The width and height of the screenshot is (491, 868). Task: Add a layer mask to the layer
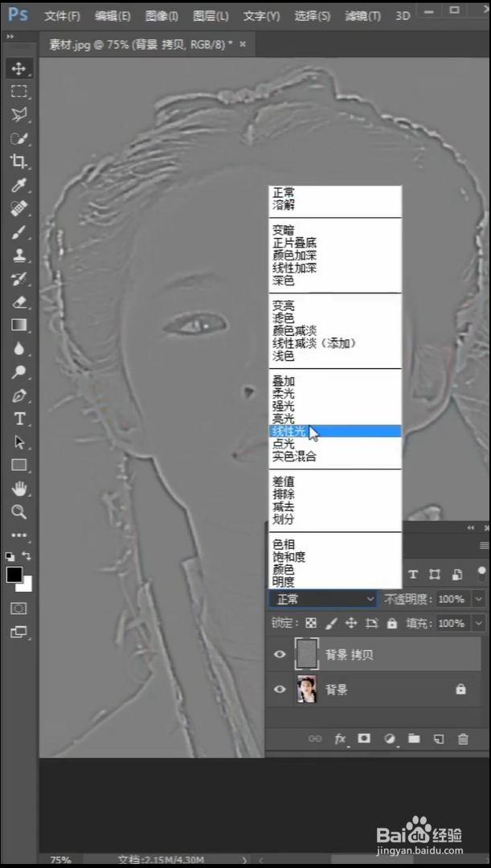(x=364, y=739)
